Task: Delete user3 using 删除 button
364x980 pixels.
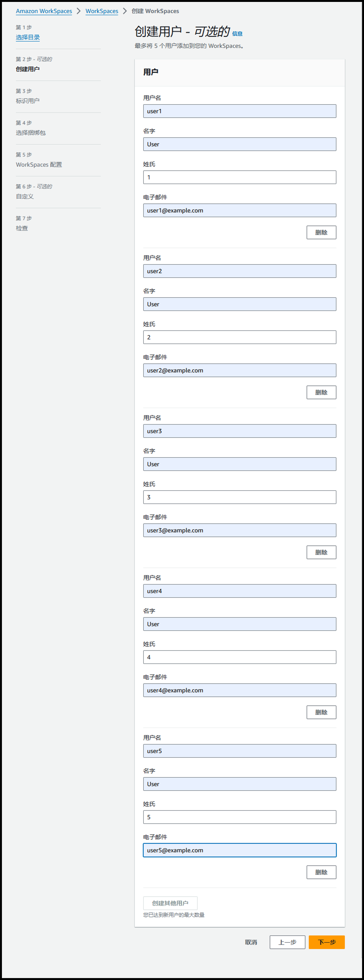Action: 322,552
